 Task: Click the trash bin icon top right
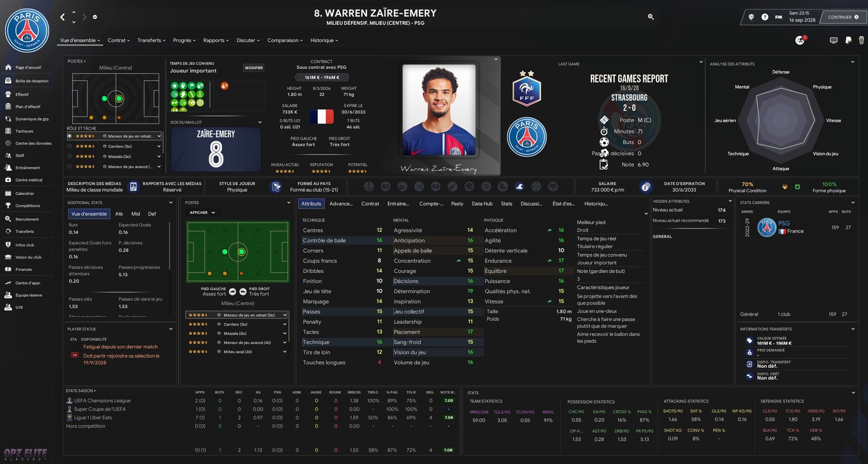coord(861,40)
